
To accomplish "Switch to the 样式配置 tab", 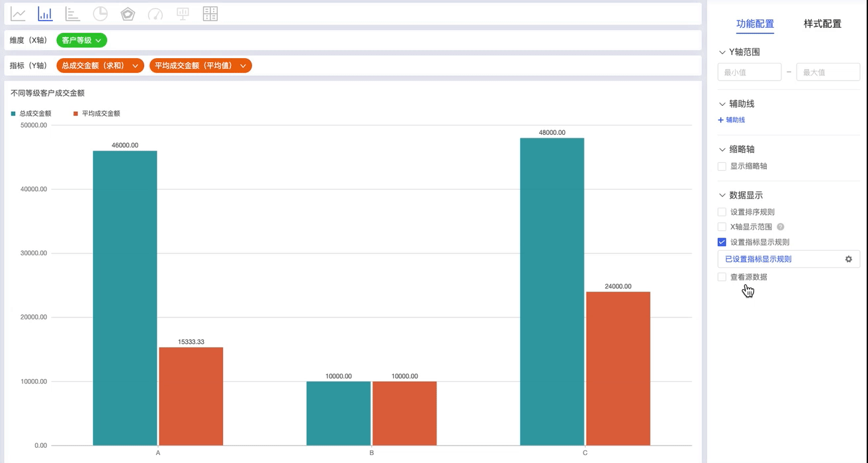I will click(822, 24).
